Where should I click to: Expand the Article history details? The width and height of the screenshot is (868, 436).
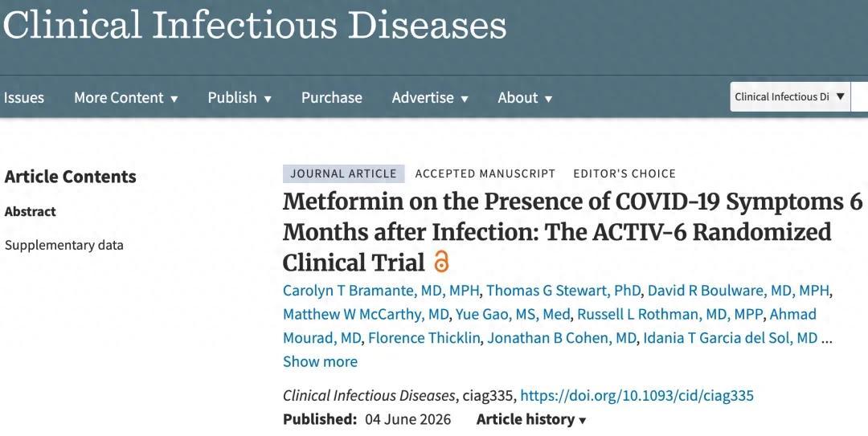(531, 419)
